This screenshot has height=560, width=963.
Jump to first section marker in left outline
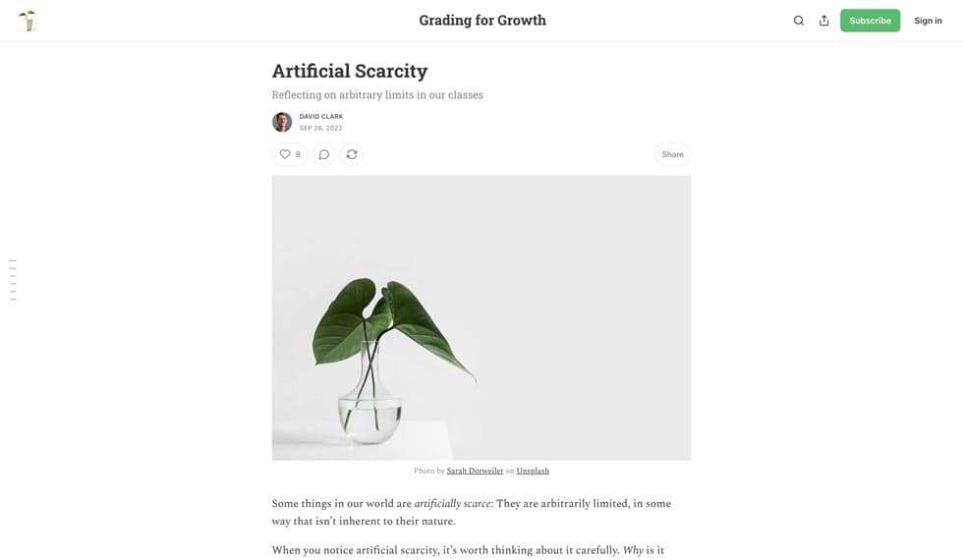point(13,261)
